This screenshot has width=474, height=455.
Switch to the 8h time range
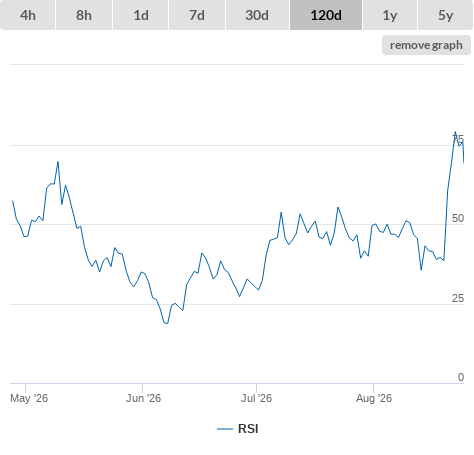click(x=84, y=15)
